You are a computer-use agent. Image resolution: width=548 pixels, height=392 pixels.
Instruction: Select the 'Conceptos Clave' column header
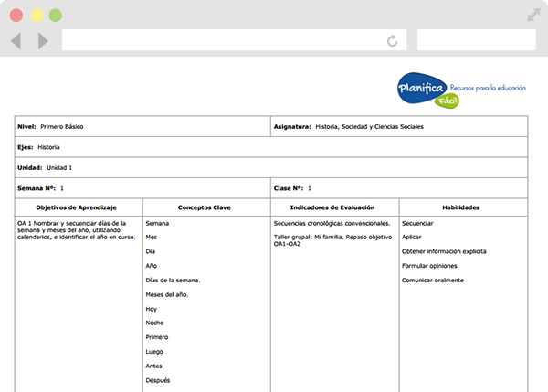(205, 207)
